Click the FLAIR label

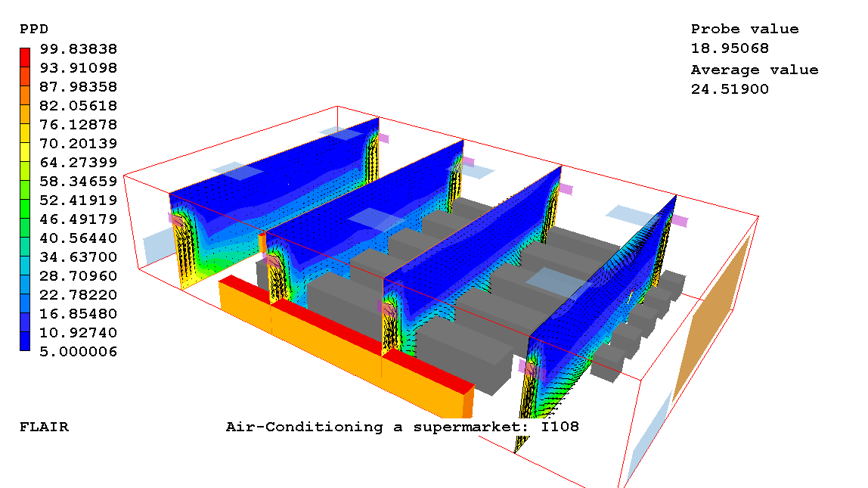coord(44,427)
